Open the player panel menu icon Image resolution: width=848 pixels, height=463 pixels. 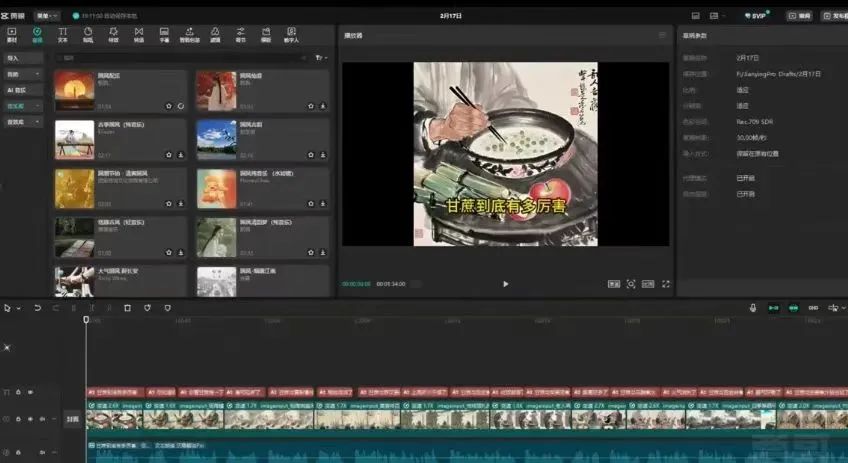pos(662,35)
